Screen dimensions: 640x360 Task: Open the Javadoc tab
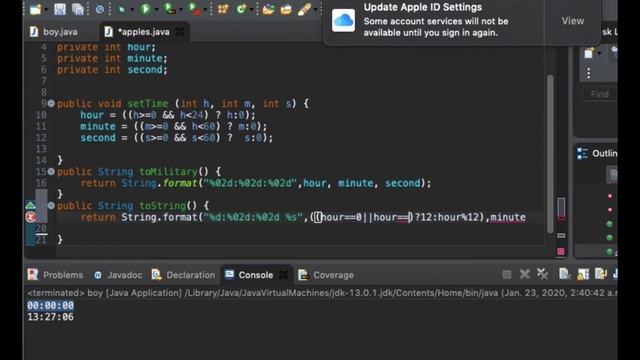tap(118, 275)
